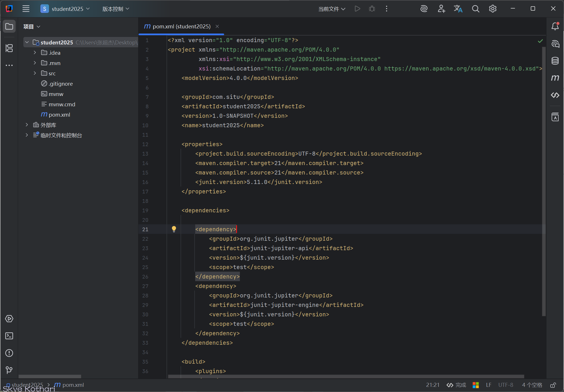Toggle read-only lock icon in status bar
The image size is (564, 392).
[553, 385]
